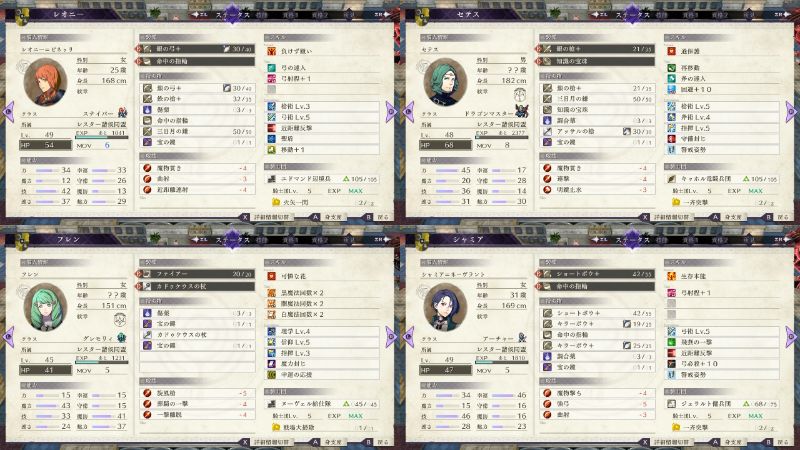The width and height of the screenshot is (800, 450).
Task: Select the ステータス tab in Flayn's panel
Action: point(232,239)
